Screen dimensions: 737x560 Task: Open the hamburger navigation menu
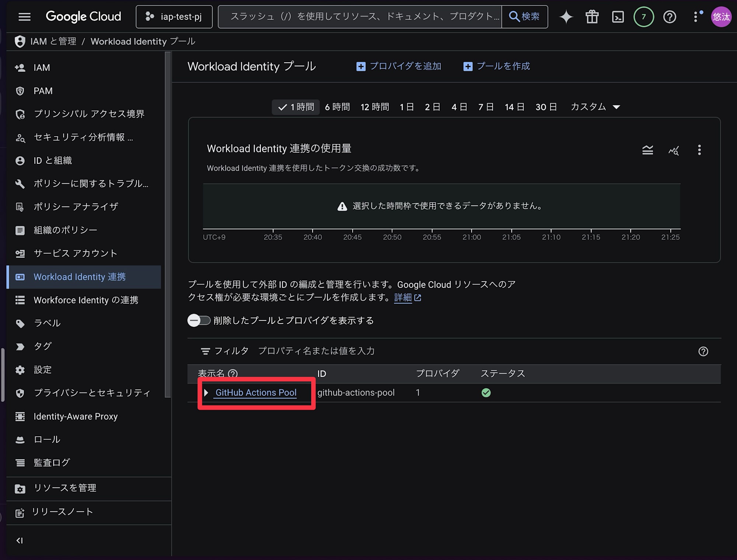click(24, 17)
